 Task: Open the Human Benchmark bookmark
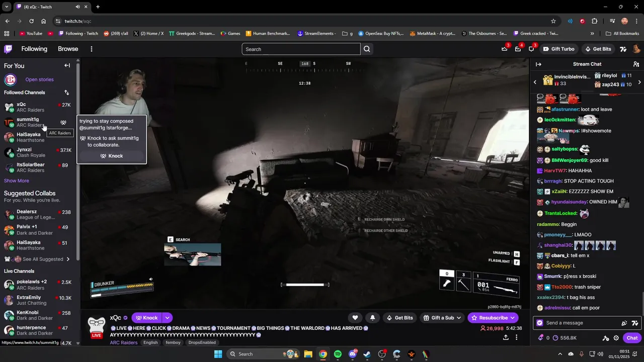(x=268, y=34)
